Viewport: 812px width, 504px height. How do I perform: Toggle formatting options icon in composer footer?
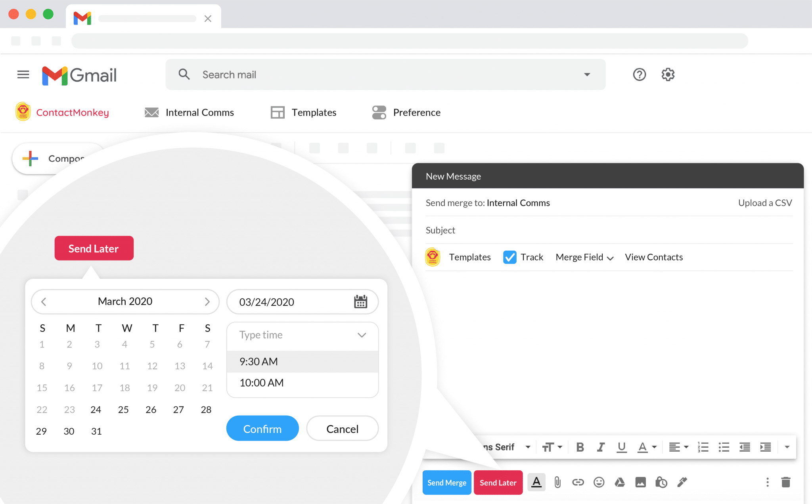536,482
